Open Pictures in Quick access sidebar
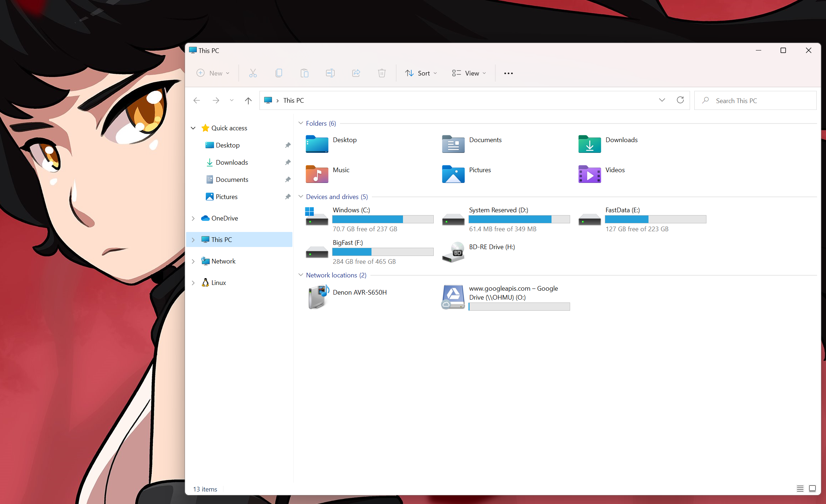 [227, 197]
